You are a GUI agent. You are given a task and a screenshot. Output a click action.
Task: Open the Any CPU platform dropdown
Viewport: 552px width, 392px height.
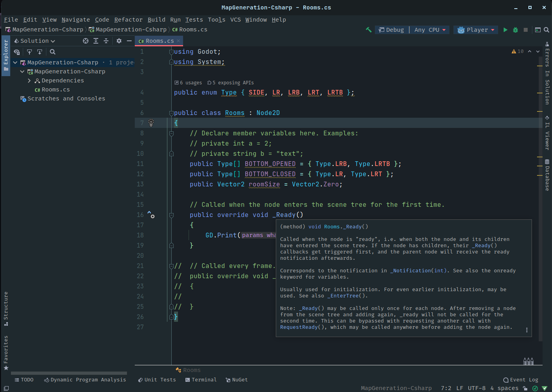click(429, 29)
